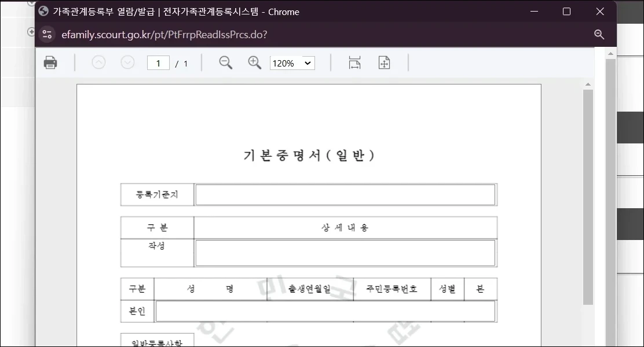Click the 등록기준지 field on the certificate
Screen dimensions: 644x347
[x=346, y=194]
